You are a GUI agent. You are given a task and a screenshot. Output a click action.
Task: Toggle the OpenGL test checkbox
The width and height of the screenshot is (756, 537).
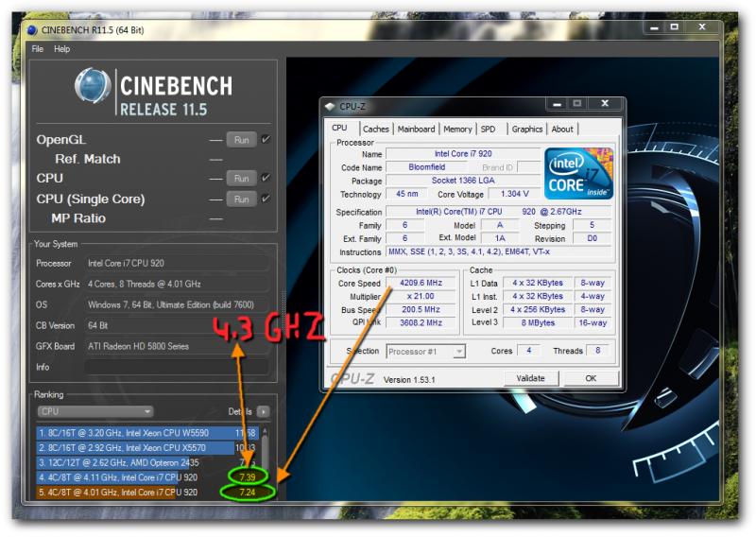(266, 139)
